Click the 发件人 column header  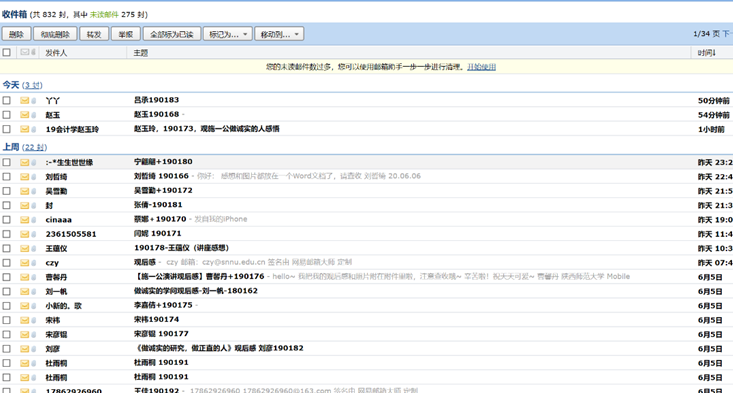click(56, 53)
